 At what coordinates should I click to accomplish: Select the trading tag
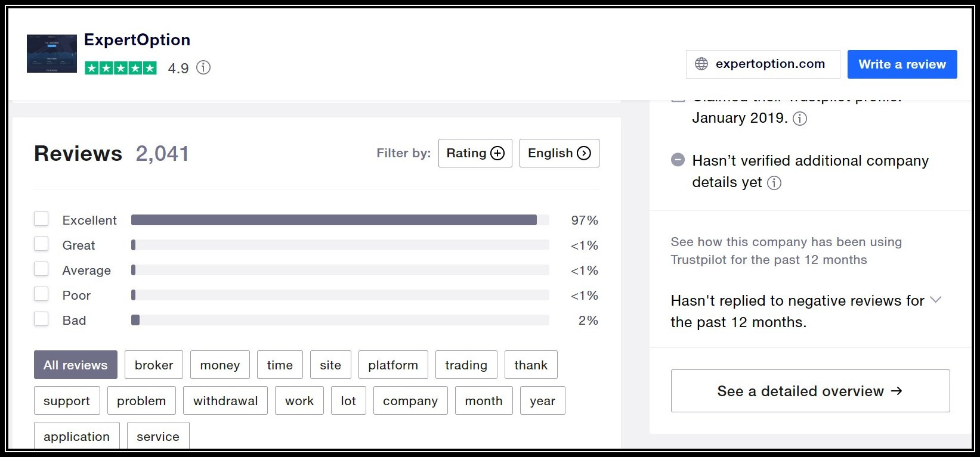click(466, 365)
